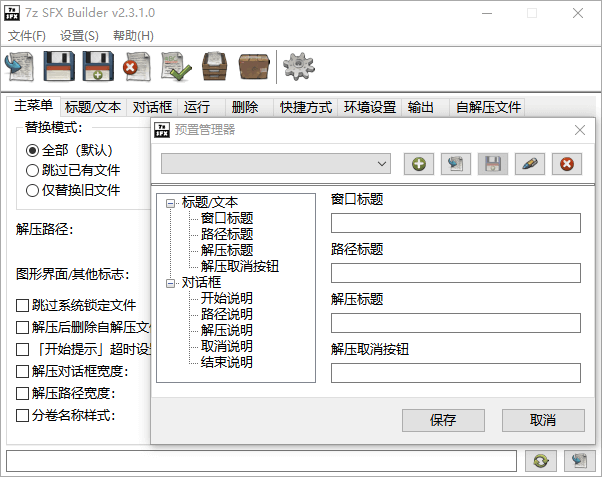Switch to 自解压文件 tab
The width and height of the screenshot is (602, 477).
488,107
